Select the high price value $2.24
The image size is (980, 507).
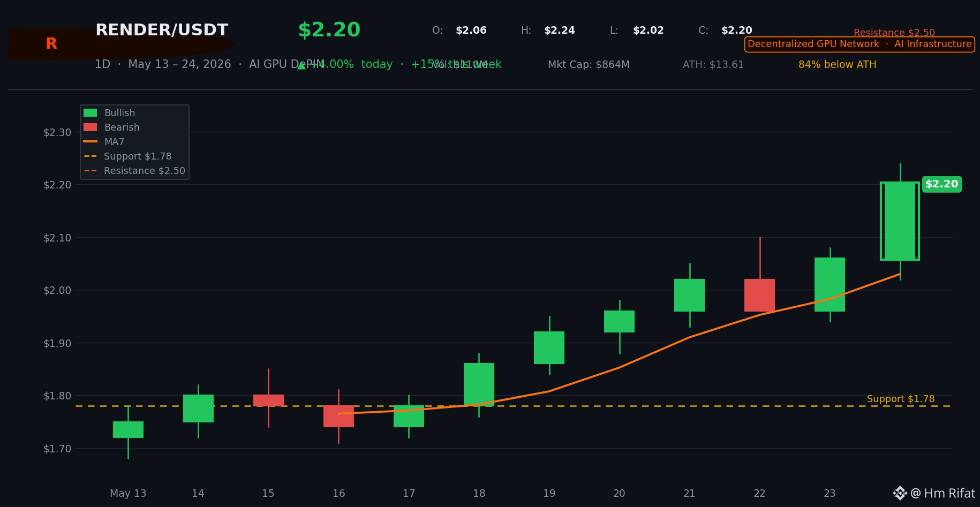[560, 31]
